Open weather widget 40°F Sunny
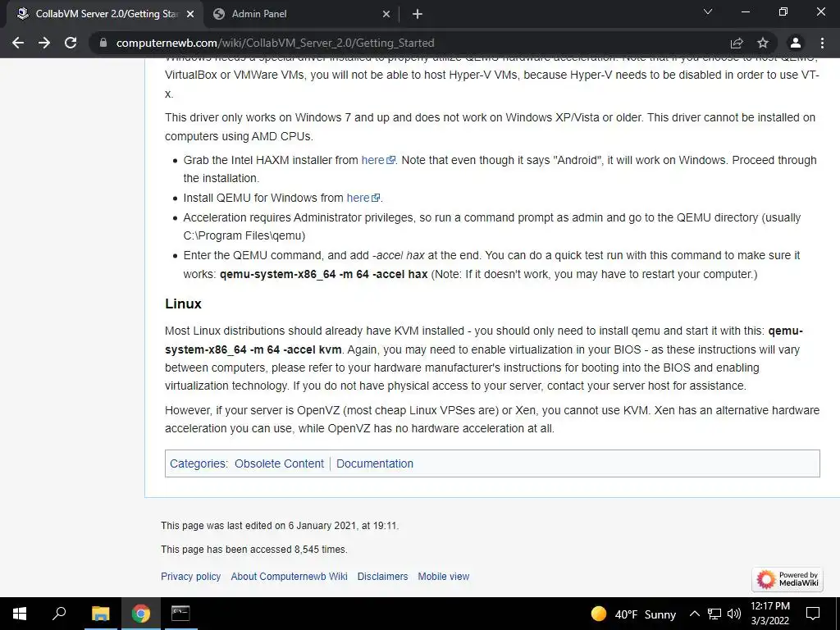Screen dimensions: 840x630 coord(633,614)
